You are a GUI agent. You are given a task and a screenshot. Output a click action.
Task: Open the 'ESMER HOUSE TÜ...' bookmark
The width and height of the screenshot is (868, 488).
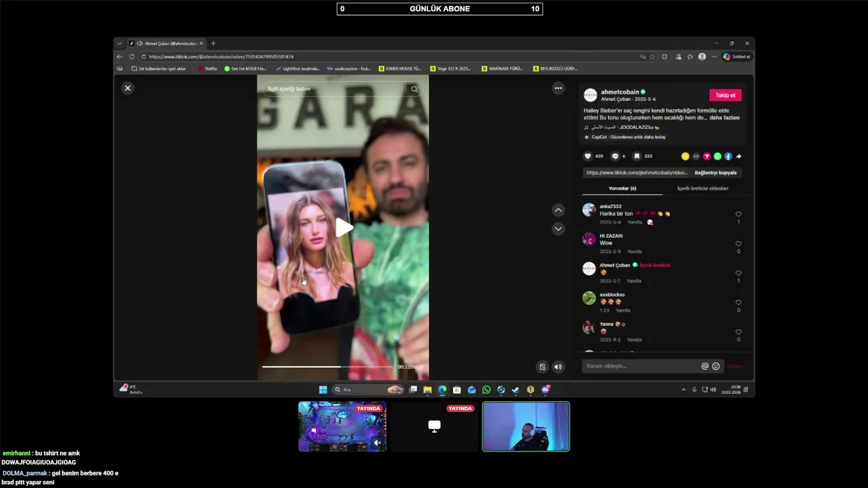pos(400,68)
